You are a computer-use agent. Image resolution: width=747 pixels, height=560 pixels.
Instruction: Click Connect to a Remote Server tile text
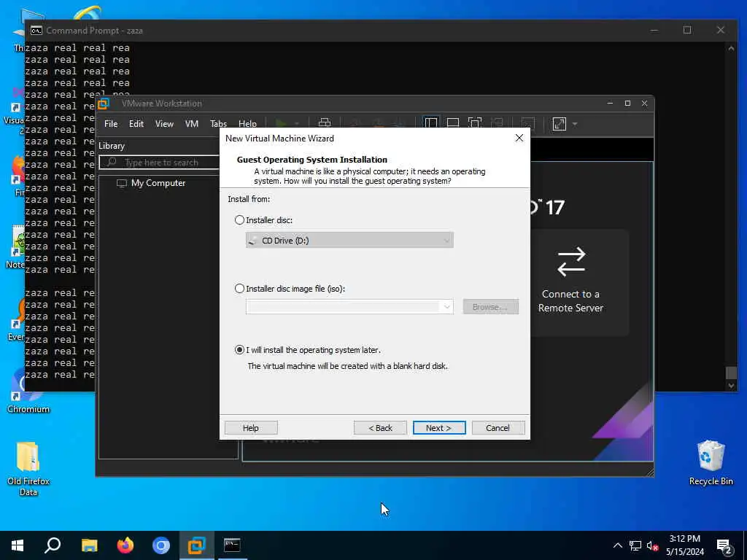570,301
